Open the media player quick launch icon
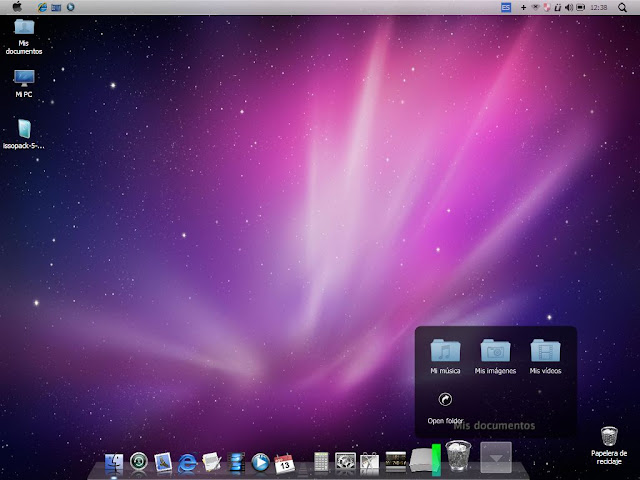The image size is (640, 480). pyautogui.click(x=71, y=7)
